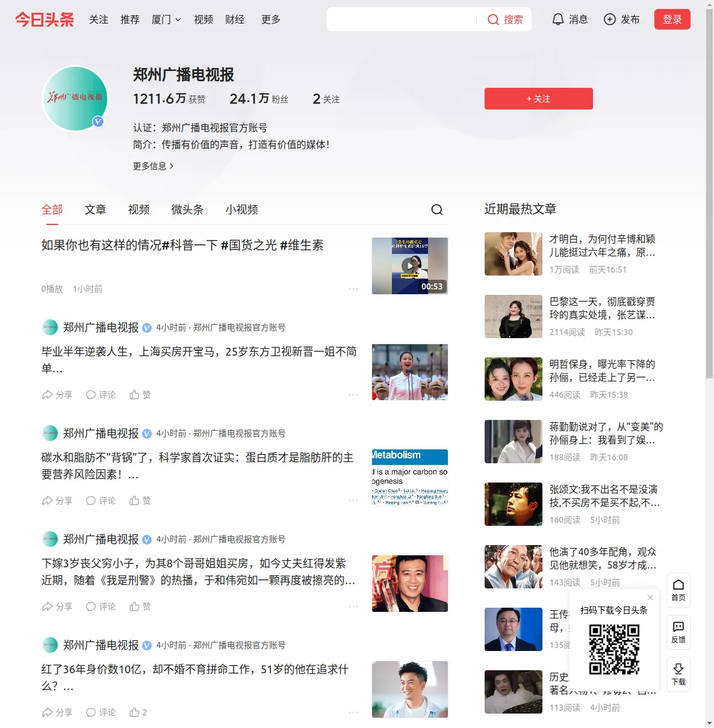The height and width of the screenshot is (728, 714).
Task: Open the 推荐 navigation item
Action: pos(130,19)
